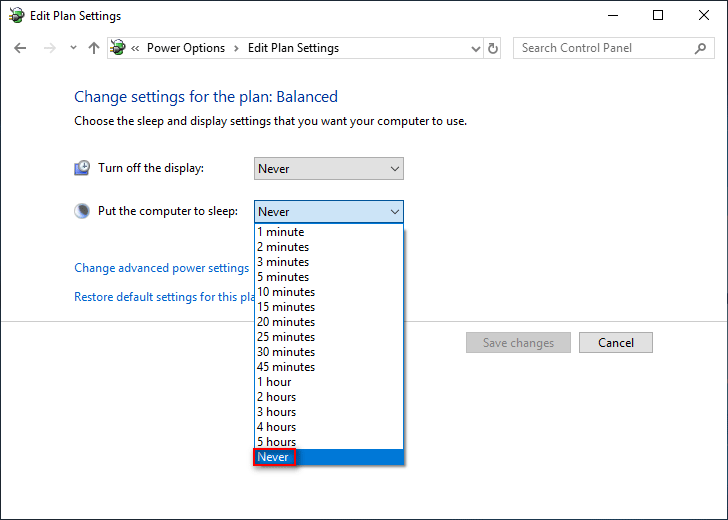Pick 5 hours in the sleep list
Viewport: 728px width, 520px height.
pos(276,442)
